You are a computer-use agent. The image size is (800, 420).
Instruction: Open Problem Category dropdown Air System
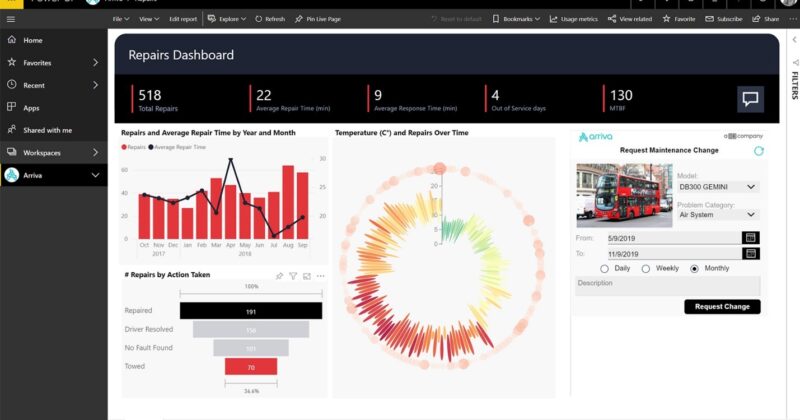coord(717,215)
